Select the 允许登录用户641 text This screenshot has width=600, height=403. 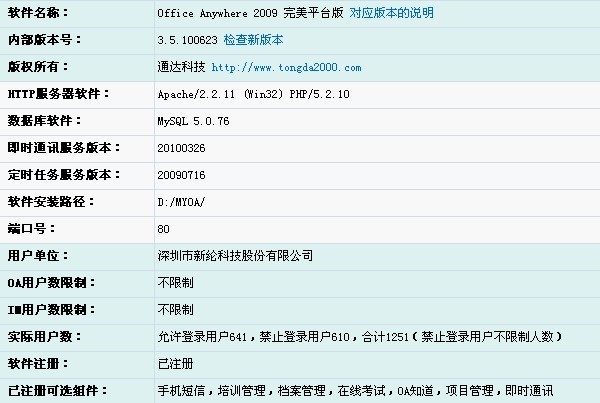(202, 337)
